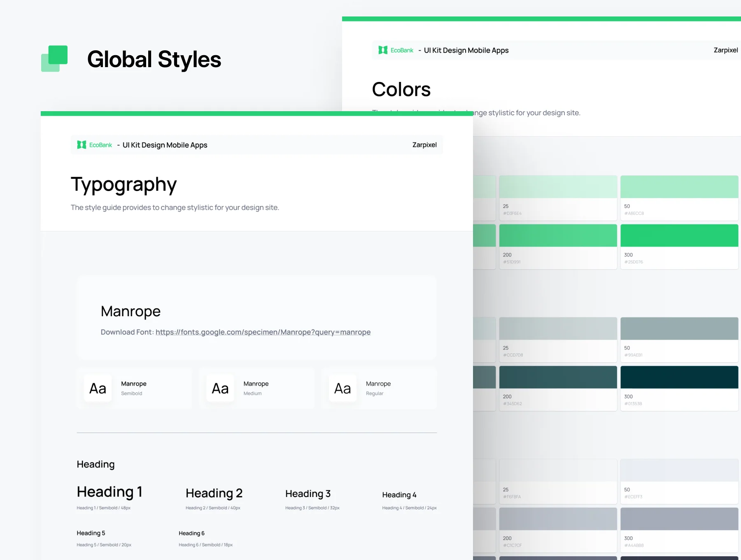Click the Aa preview for Manrope Regular
This screenshot has width=741, height=560.
pos(343,388)
